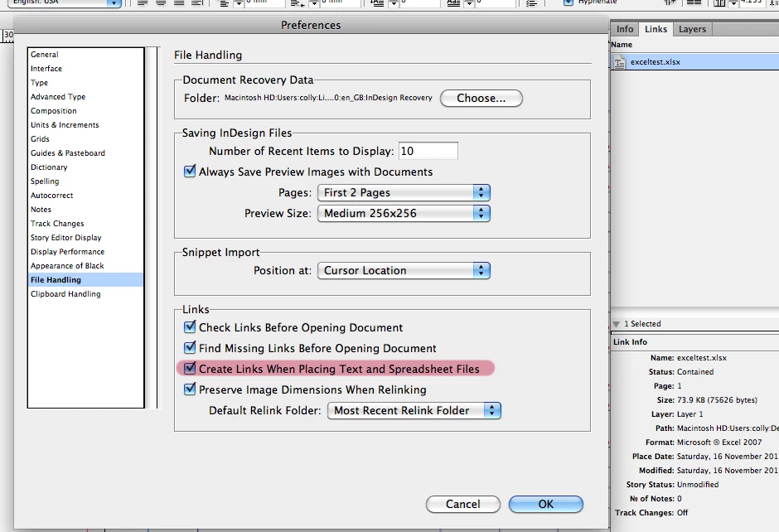Click 'Track Changes: Off' in Link Info
Image resolution: width=779 pixels, height=532 pixels.
click(x=651, y=513)
